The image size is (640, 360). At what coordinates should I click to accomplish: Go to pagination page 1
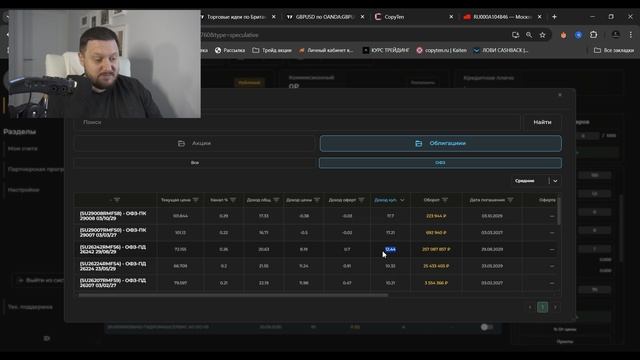point(542,307)
